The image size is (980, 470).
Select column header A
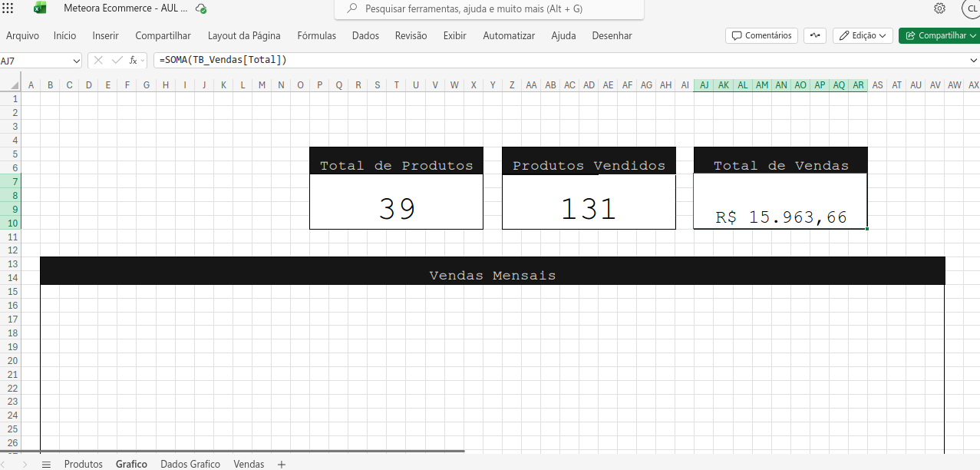coord(31,85)
